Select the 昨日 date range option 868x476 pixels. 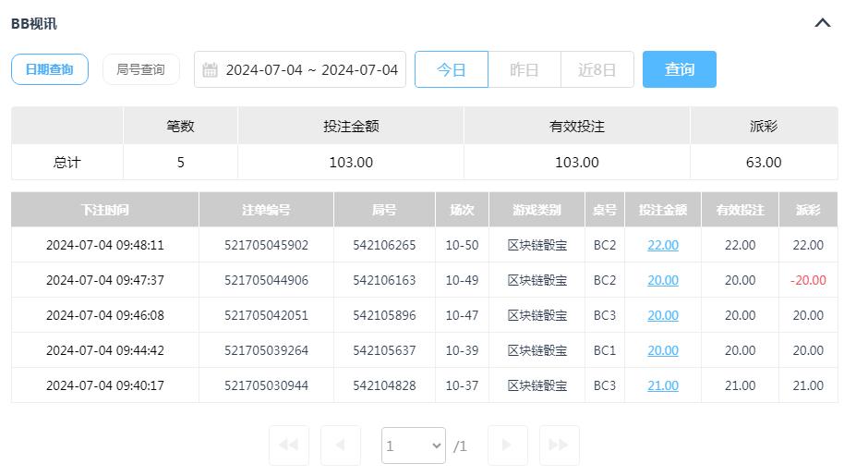(x=524, y=69)
